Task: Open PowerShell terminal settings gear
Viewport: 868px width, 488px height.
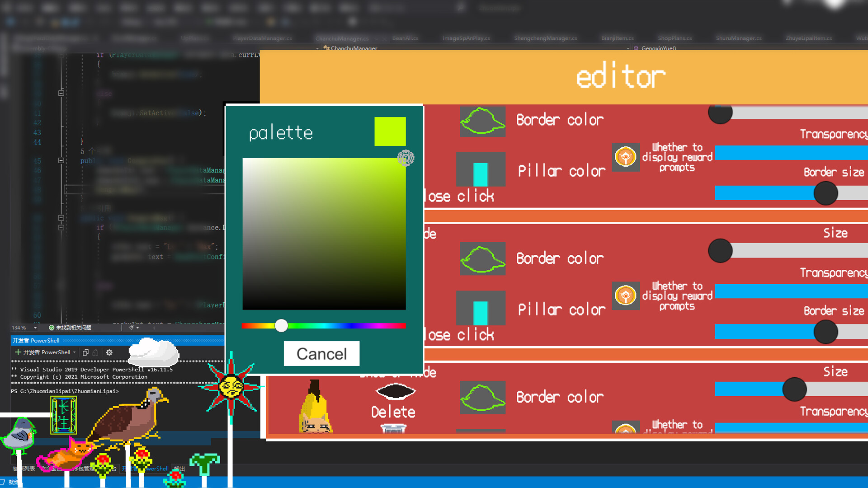Action: [109, 352]
